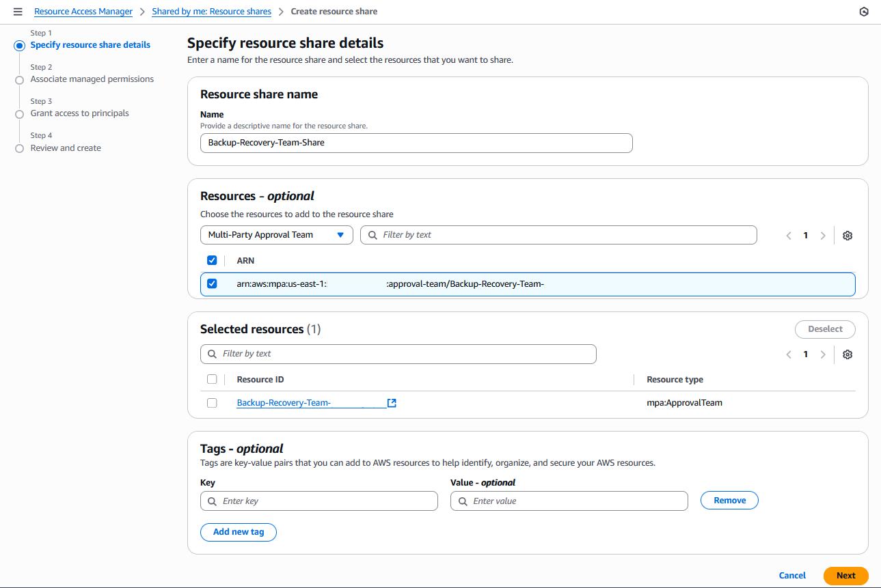
Task: Click the magnifier icon in the resources filter field
Action: [371, 235]
